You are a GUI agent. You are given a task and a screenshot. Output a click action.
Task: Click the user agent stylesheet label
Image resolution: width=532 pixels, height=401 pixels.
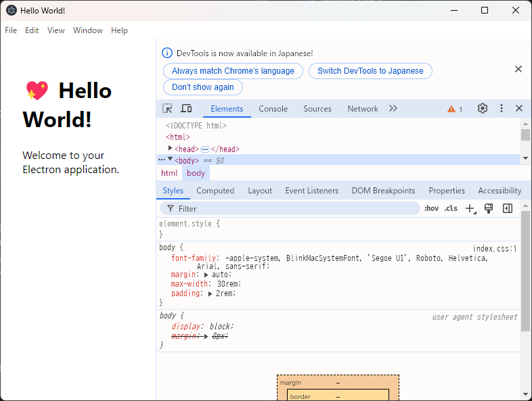point(474,317)
